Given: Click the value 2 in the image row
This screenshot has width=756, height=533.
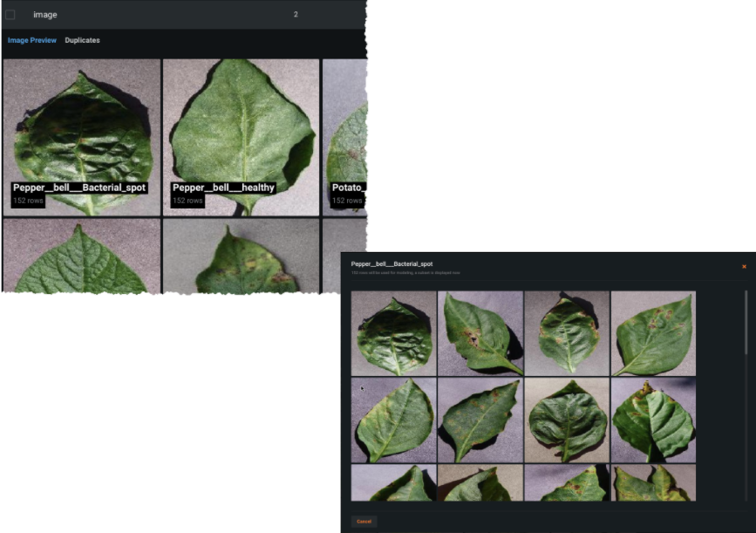Looking at the screenshot, I should tap(296, 15).
